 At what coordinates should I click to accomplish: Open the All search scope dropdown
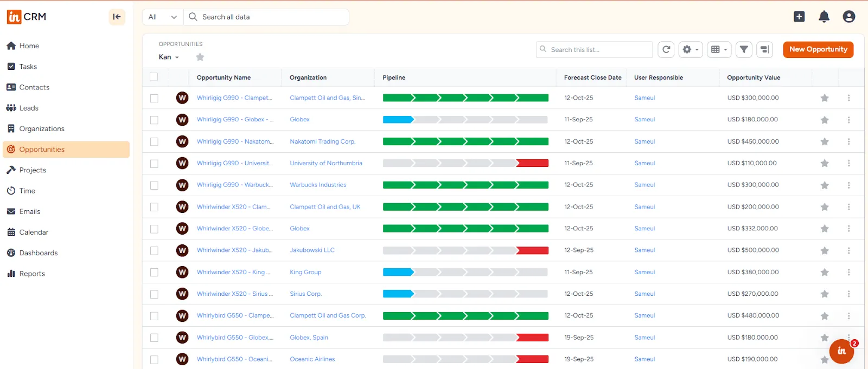coord(163,17)
